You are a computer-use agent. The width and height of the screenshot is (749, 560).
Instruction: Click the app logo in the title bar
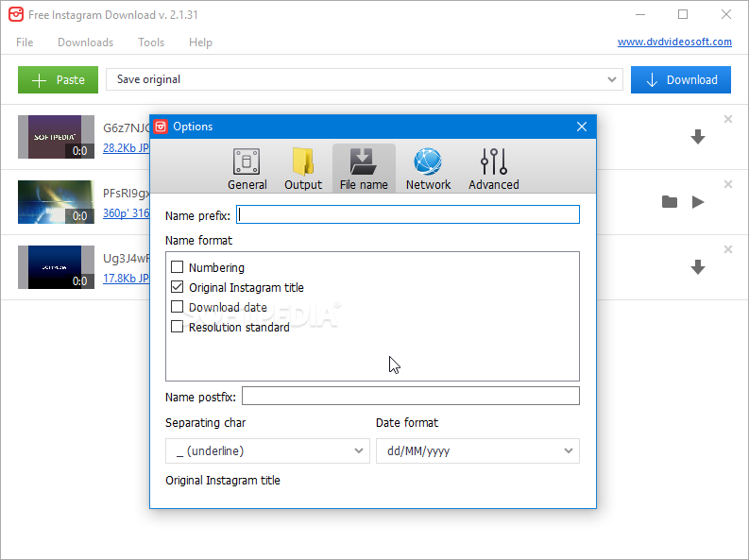tap(16, 14)
